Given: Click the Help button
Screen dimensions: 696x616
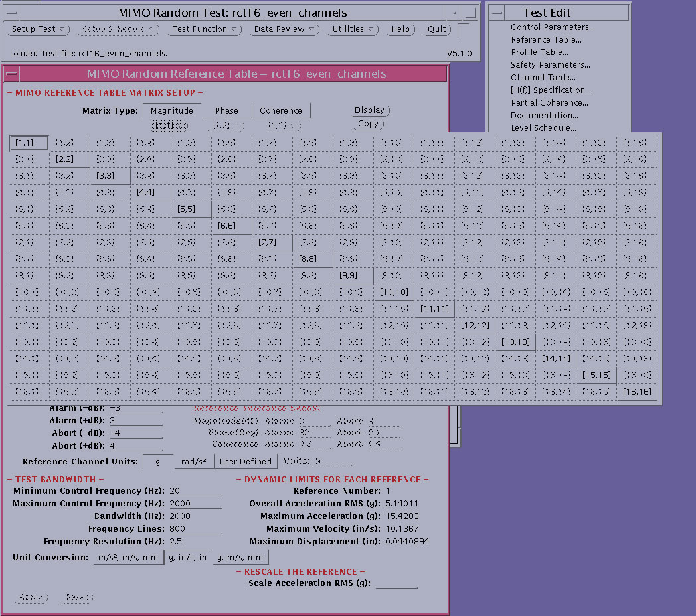Looking at the screenshot, I should coord(400,29).
